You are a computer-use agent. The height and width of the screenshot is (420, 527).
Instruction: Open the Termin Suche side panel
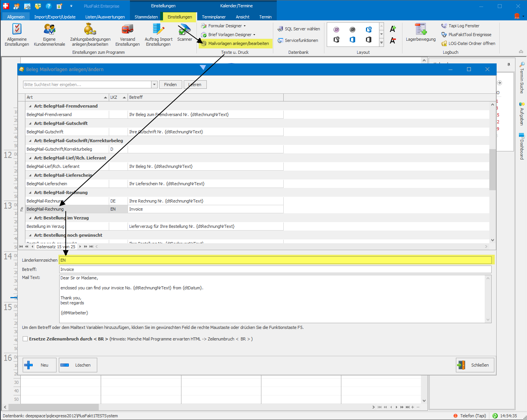[522, 78]
